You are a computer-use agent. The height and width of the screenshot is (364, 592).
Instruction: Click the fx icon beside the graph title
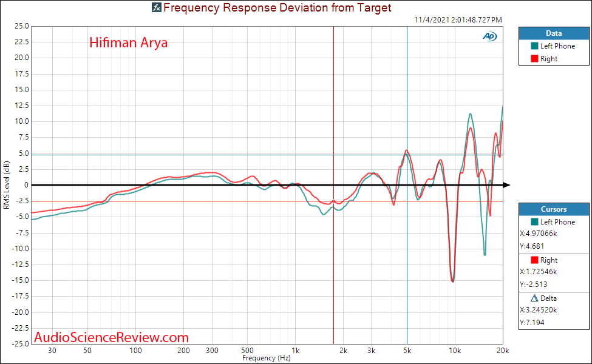(156, 7)
